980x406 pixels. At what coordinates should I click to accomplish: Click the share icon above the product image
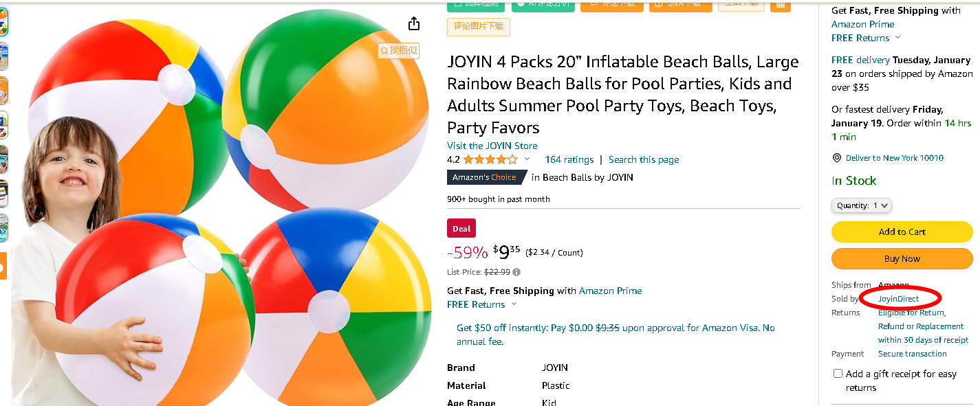coord(413,24)
